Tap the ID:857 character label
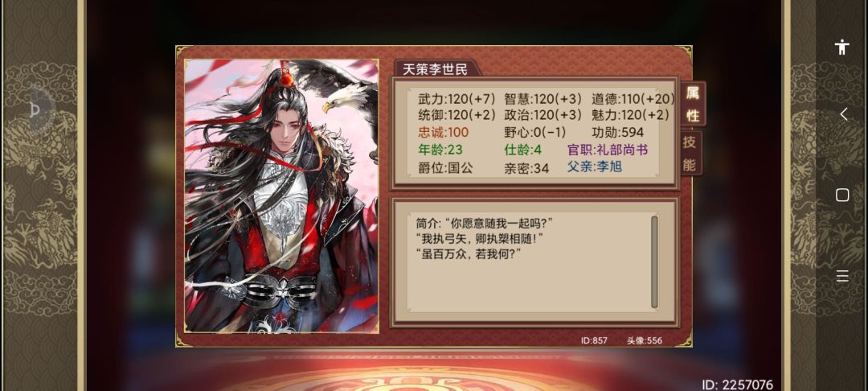 point(594,340)
